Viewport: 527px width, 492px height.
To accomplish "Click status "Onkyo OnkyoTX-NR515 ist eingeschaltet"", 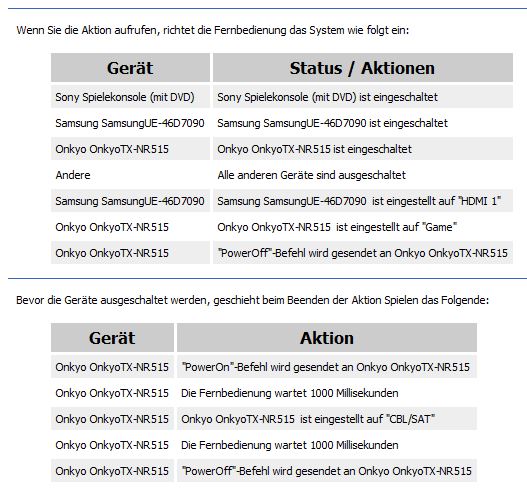I will click(x=363, y=149).
